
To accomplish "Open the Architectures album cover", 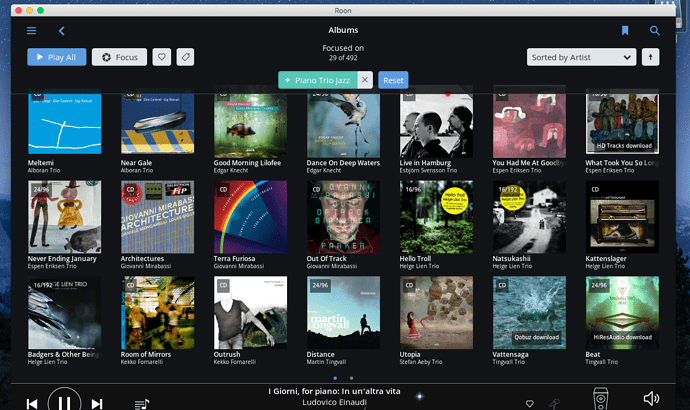I will (x=158, y=217).
